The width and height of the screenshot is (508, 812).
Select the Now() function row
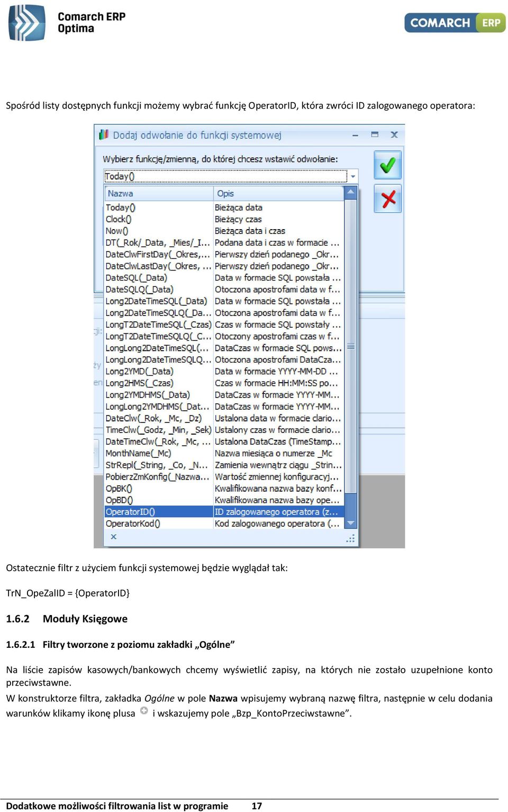[x=224, y=231]
